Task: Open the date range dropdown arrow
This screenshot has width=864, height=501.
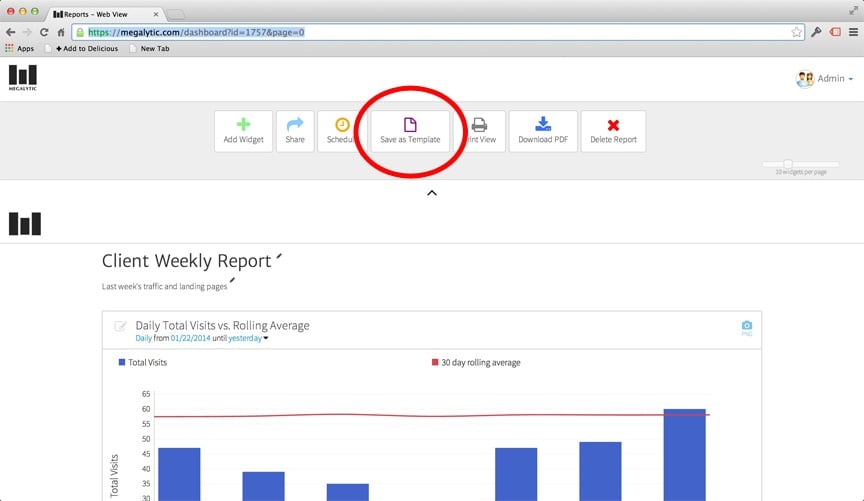Action: point(266,338)
